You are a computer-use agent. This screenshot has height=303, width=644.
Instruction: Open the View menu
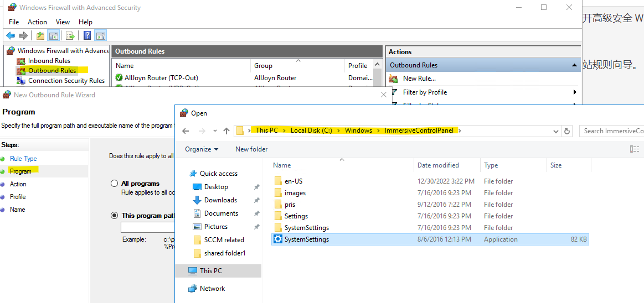click(x=63, y=22)
